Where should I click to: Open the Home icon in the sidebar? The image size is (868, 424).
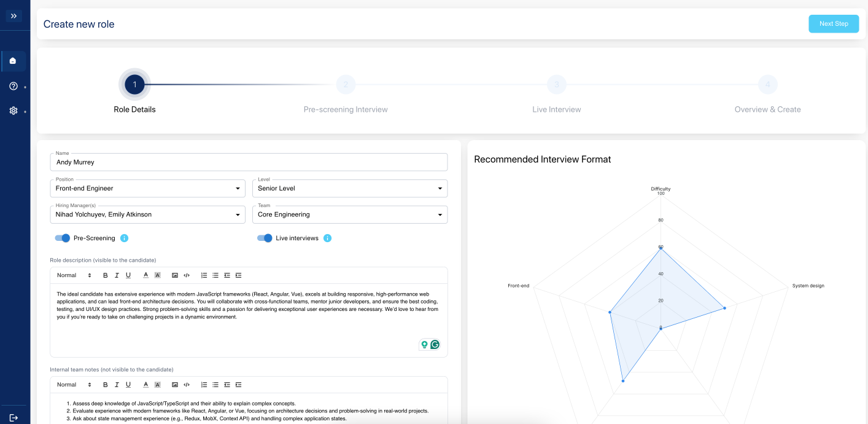[x=13, y=61]
